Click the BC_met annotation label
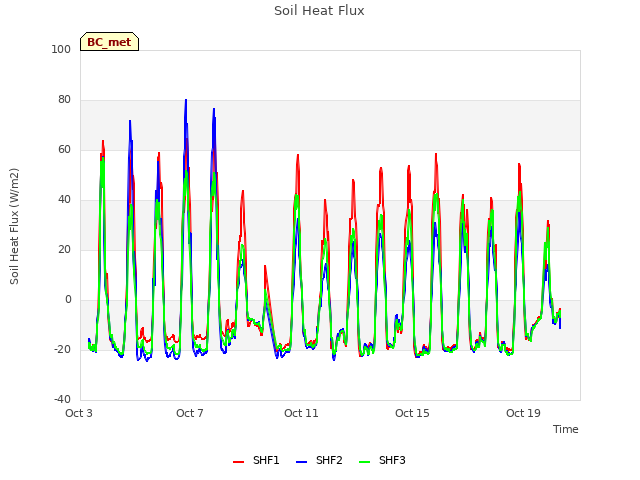640x480 pixels. pyautogui.click(x=109, y=42)
